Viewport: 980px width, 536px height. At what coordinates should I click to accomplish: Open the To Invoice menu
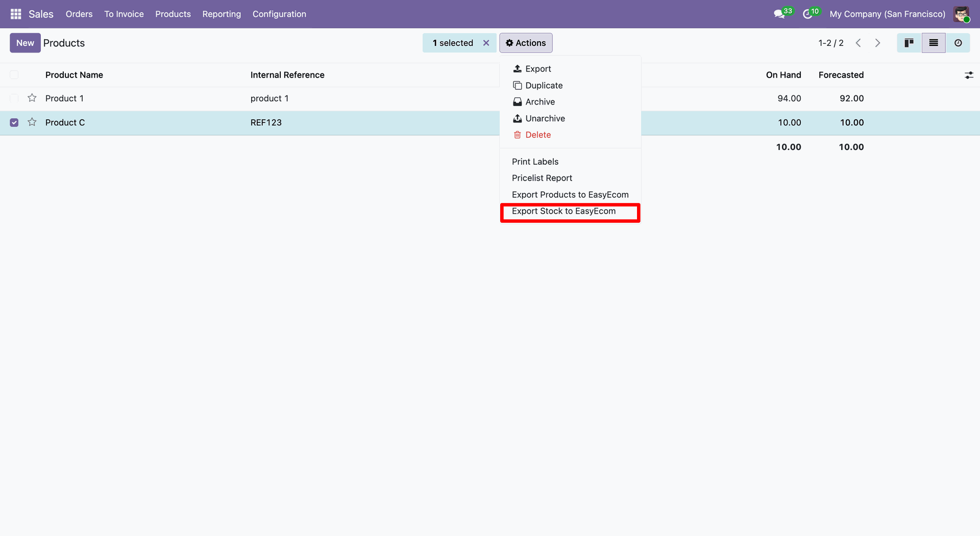[x=124, y=14]
